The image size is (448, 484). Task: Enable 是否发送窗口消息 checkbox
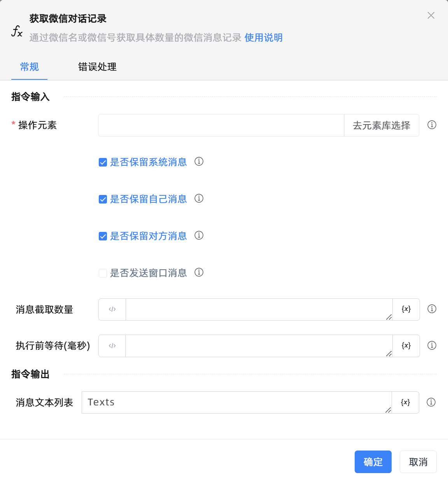pyautogui.click(x=103, y=273)
